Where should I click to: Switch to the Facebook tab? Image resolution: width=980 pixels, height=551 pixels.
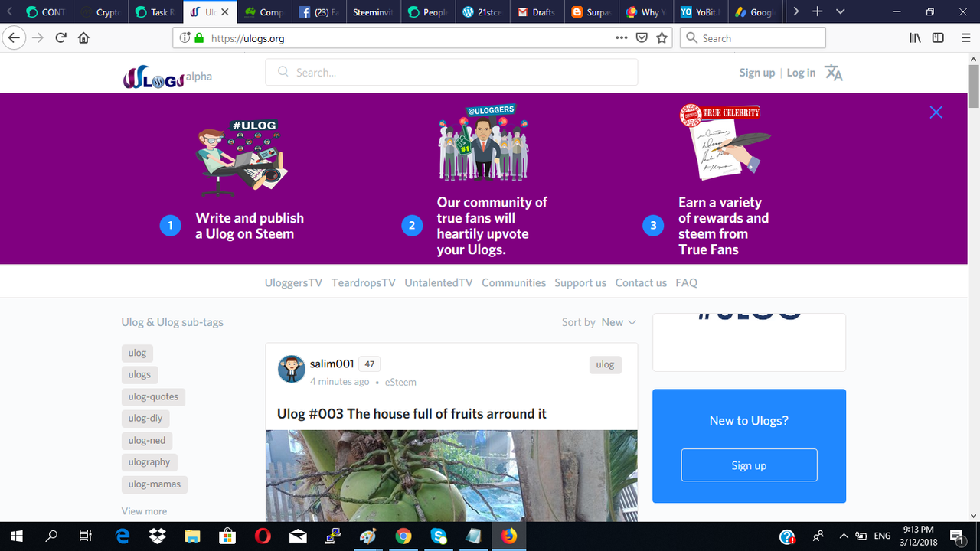tap(318, 11)
